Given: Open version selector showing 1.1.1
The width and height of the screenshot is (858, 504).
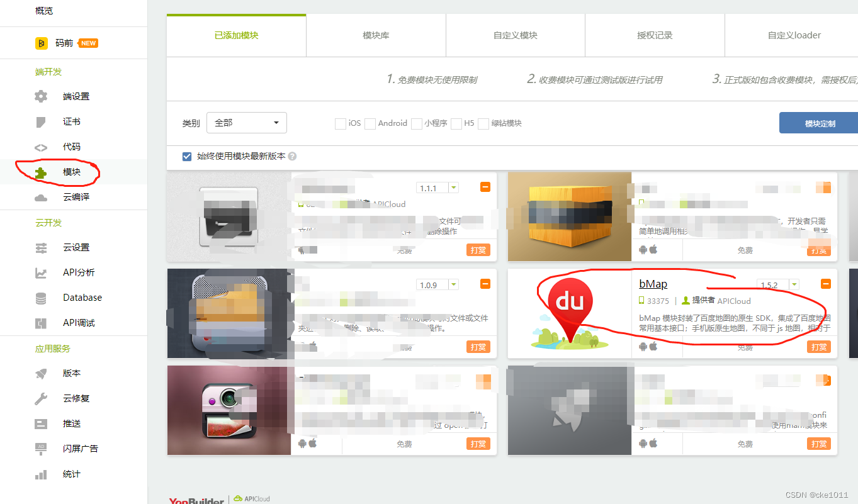Looking at the screenshot, I should [454, 187].
